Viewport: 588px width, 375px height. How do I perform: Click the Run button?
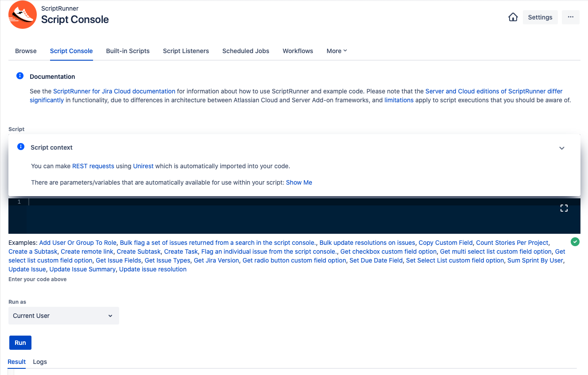(x=20, y=343)
